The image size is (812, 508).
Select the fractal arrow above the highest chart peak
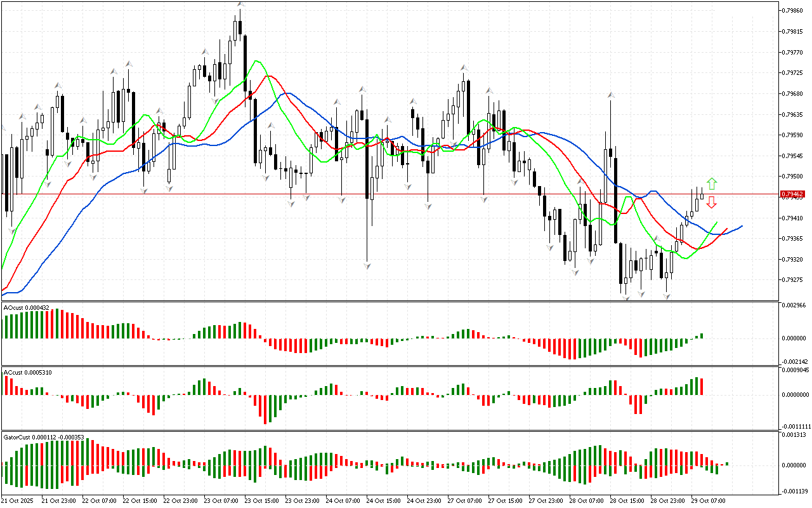tap(240, 5)
